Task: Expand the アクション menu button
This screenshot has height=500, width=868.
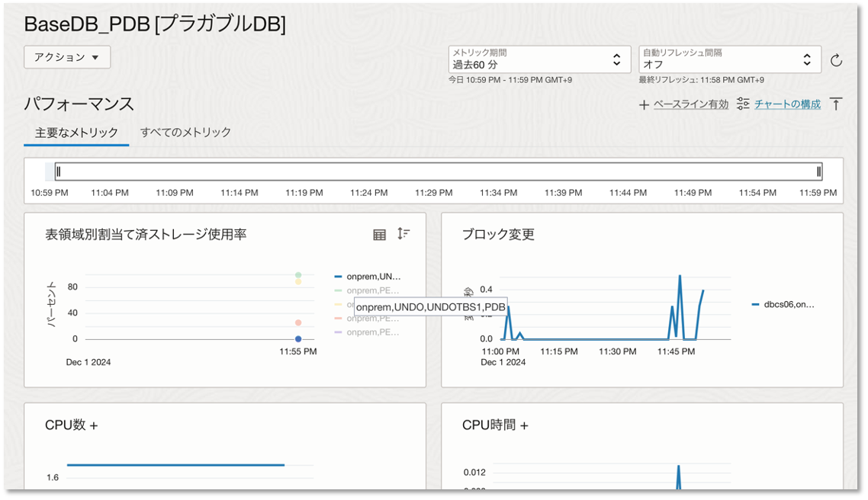Action: point(67,57)
